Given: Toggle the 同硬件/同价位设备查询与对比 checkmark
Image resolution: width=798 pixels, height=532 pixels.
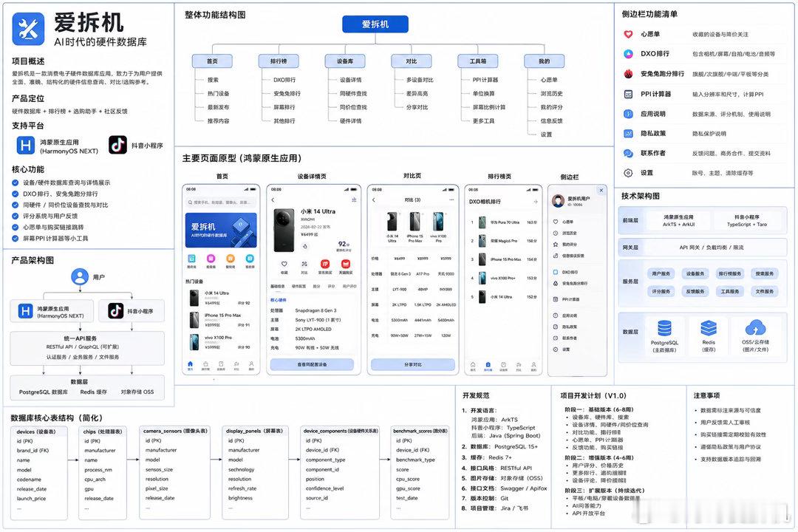Looking at the screenshot, I should [x=16, y=205].
